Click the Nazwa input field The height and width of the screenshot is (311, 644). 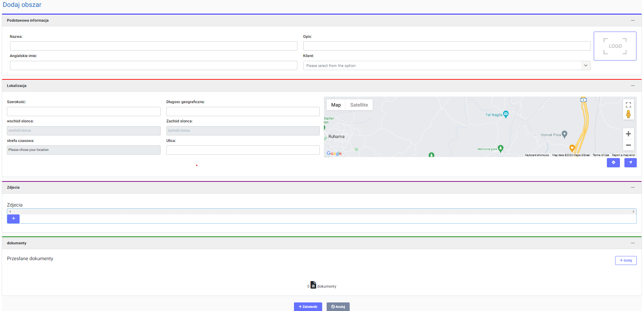click(153, 46)
